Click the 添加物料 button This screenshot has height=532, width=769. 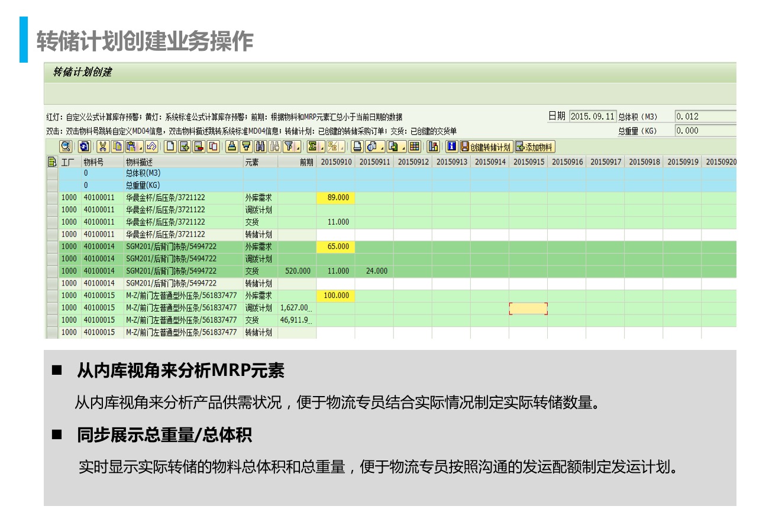pyautogui.click(x=535, y=147)
